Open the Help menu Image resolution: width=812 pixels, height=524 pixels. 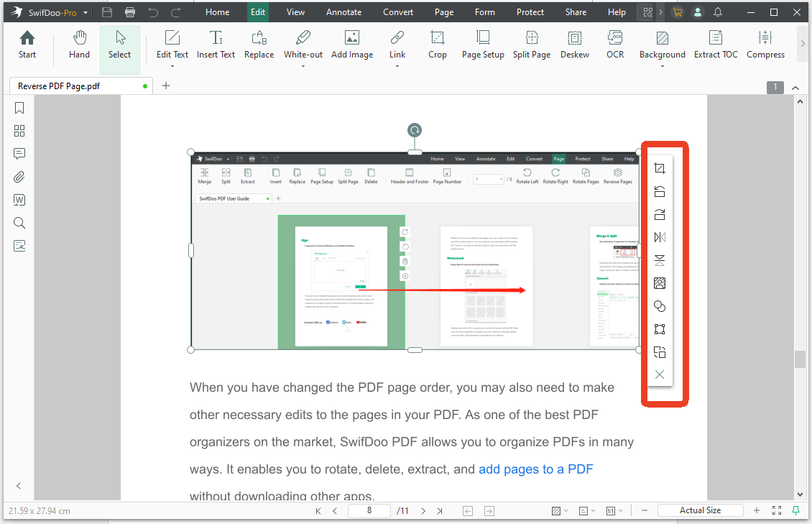617,12
